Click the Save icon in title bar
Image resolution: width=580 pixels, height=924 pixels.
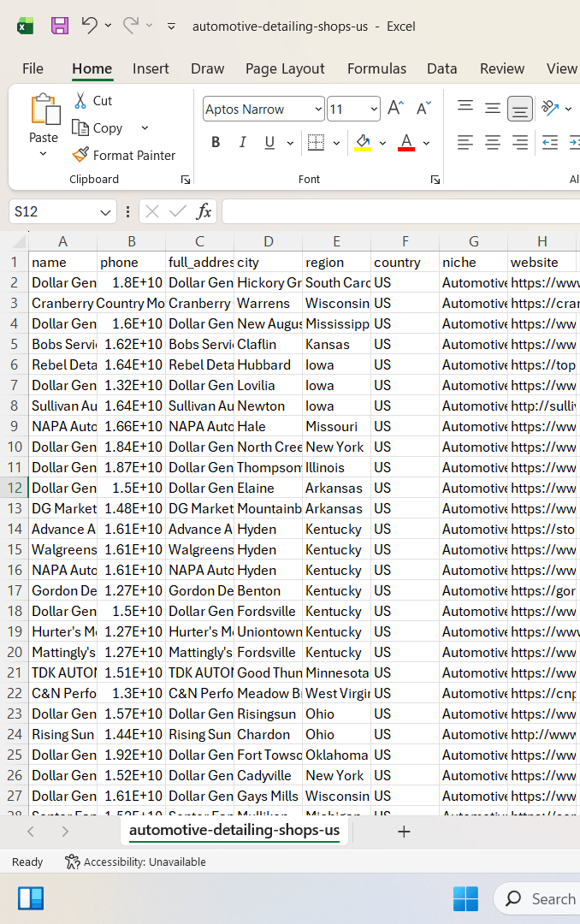pyautogui.click(x=60, y=26)
